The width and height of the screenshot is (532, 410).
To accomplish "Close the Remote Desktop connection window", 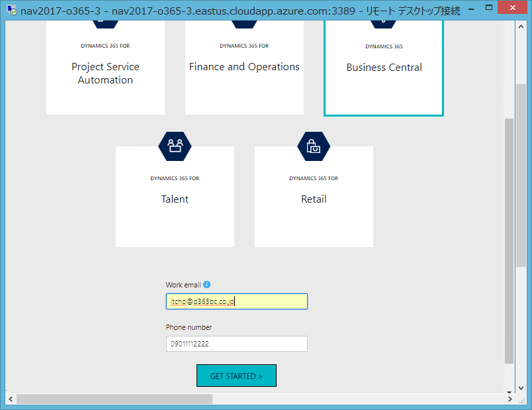I will [513, 7].
